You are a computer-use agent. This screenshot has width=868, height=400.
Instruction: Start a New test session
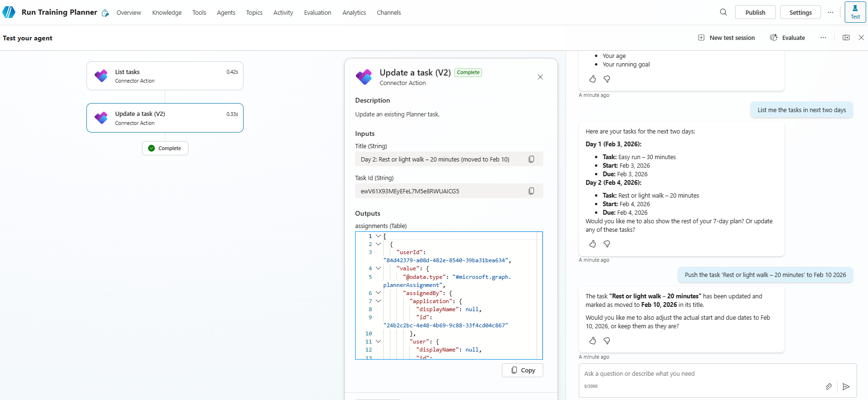(x=726, y=38)
